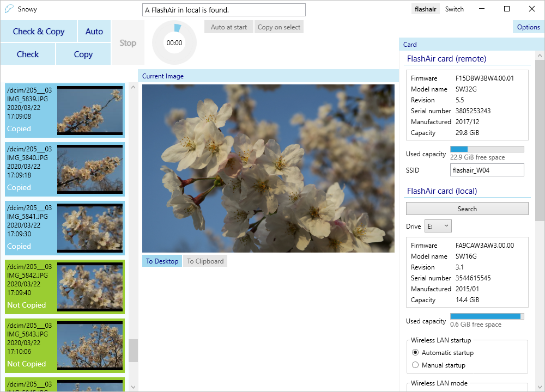The image size is (545, 392).
Task: Start Auto mode
Action: (x=94, y=31)
